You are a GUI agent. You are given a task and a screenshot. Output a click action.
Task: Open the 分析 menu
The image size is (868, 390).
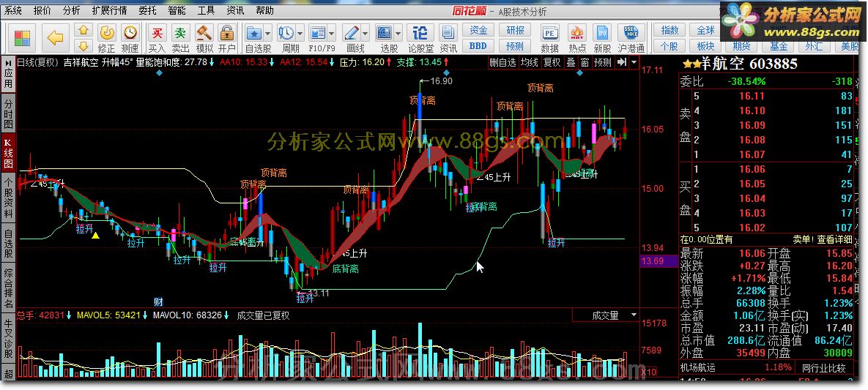(x=71, y=10)
